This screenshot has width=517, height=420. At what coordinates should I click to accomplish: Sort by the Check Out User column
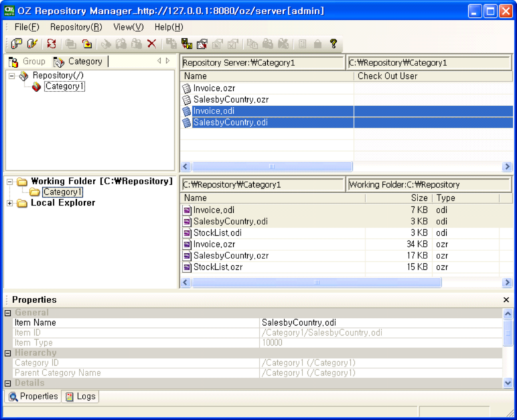tap(433, 76)
